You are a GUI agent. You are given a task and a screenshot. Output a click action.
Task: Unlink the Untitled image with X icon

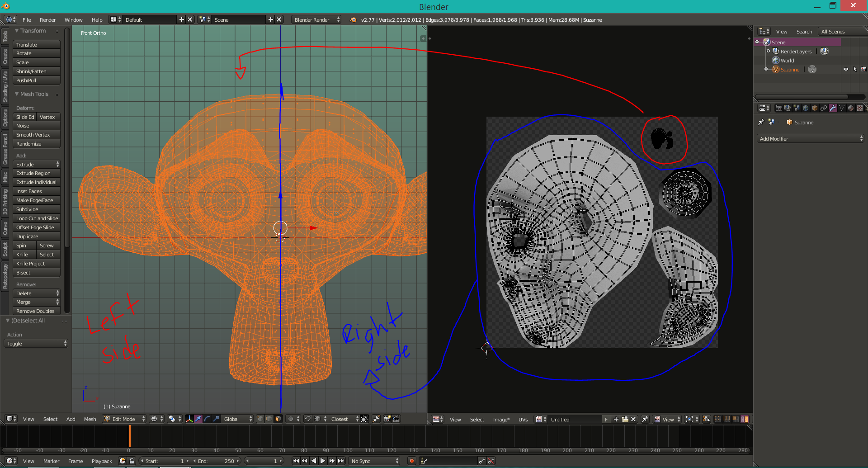(633, 419)
